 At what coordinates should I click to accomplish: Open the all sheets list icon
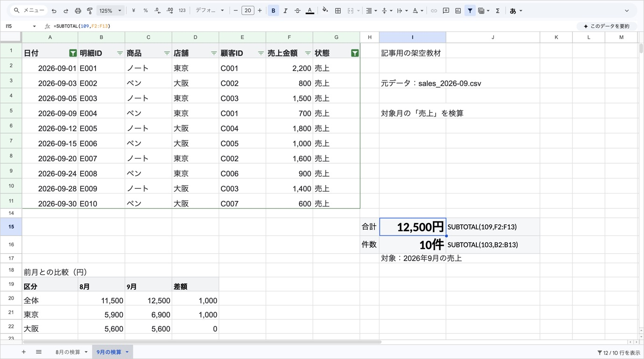pos(39,352)
